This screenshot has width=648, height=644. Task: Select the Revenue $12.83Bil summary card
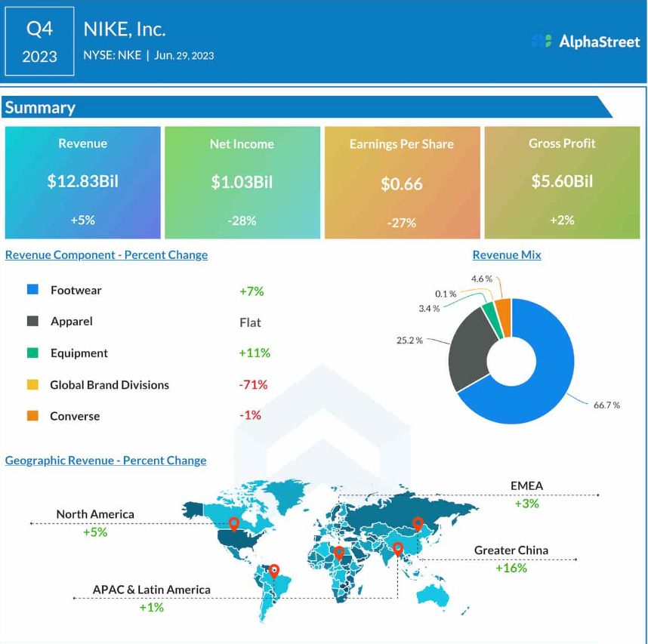(x=82, y=183)
